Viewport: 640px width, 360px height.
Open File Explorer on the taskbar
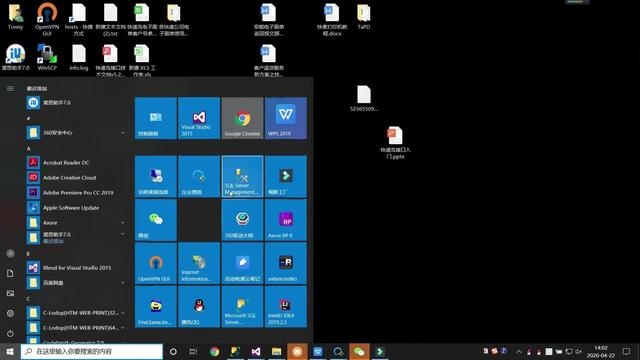[x=277, y=351]
